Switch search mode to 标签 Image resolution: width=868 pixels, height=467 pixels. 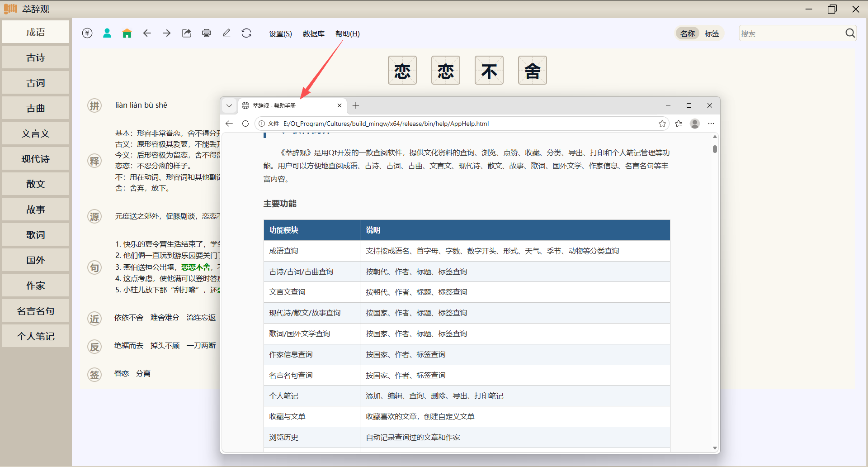pyautogui.click(x=712, y=33)
